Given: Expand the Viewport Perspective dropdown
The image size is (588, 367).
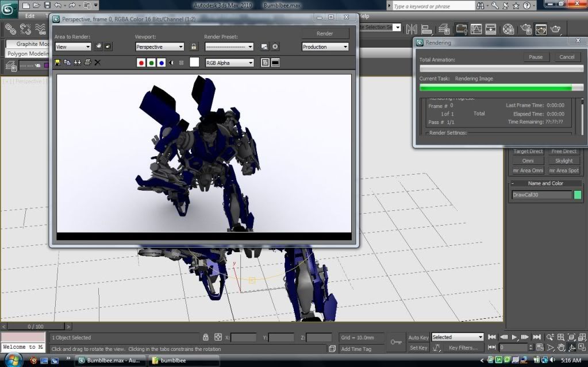Looking at the screenshot, I should click(159, 47).
